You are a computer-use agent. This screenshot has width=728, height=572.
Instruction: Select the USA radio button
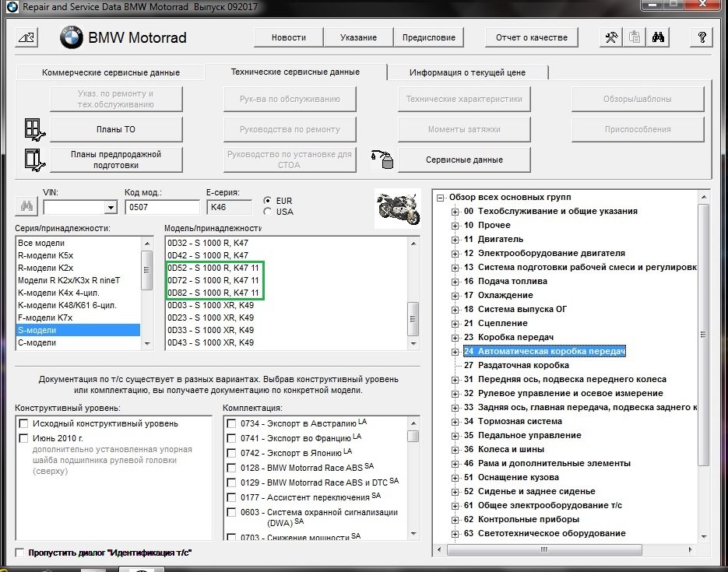(269, 212)
